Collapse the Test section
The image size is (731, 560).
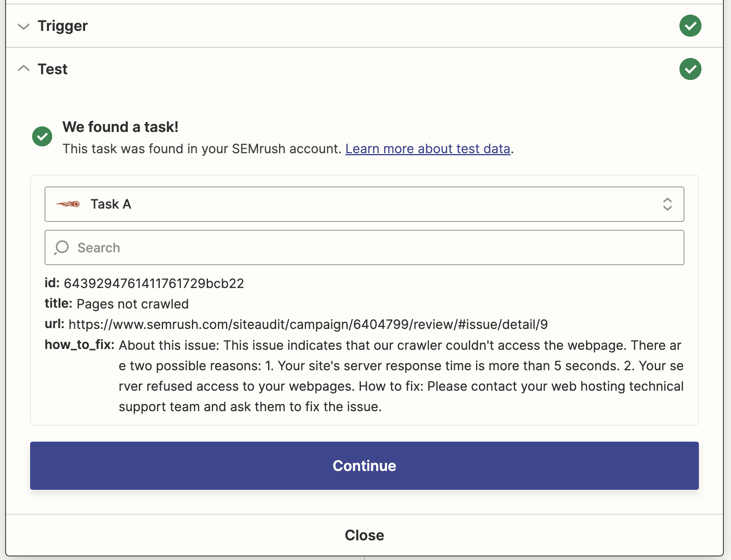coord(24,69)
